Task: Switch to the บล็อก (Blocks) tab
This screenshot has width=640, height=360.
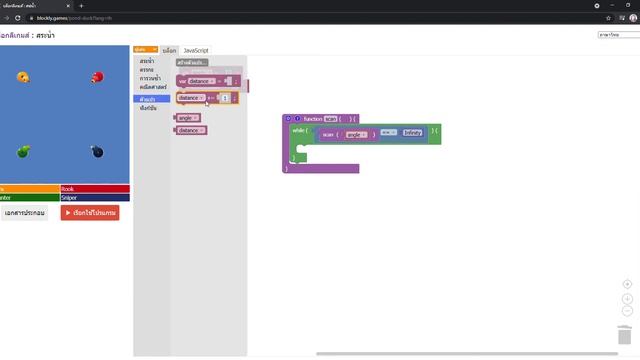Action: click(x=169, y=51)
